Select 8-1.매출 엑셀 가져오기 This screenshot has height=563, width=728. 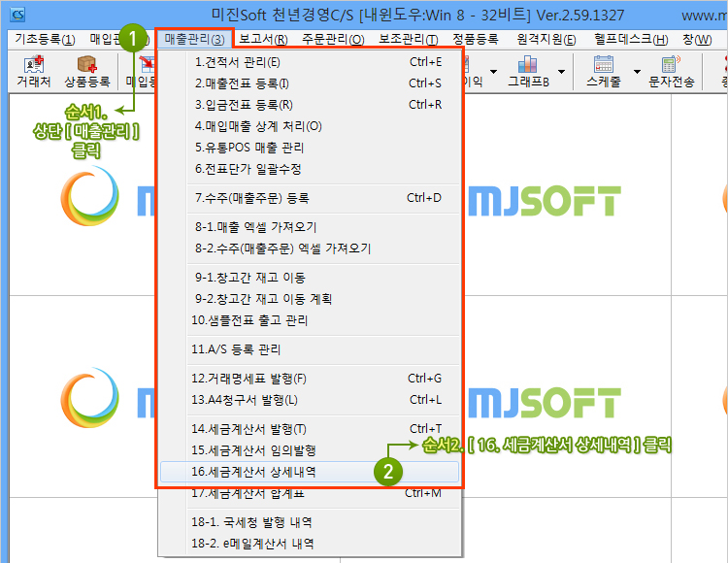point(310,227)
